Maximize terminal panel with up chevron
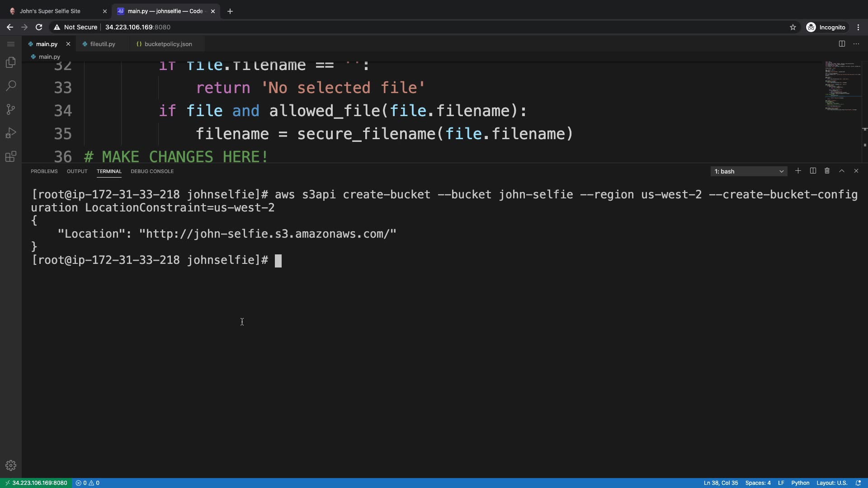Viewport: 868px width, 488px height. [842, 171]
